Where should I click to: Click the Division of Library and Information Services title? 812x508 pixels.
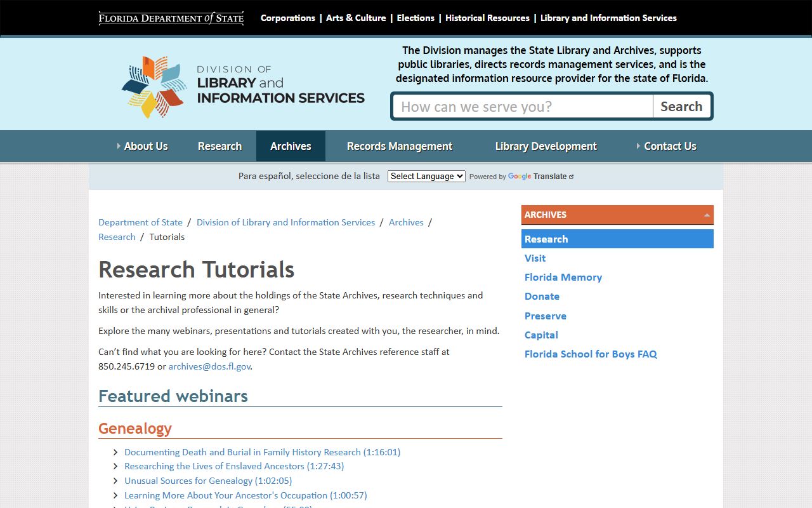pos(280,84)
